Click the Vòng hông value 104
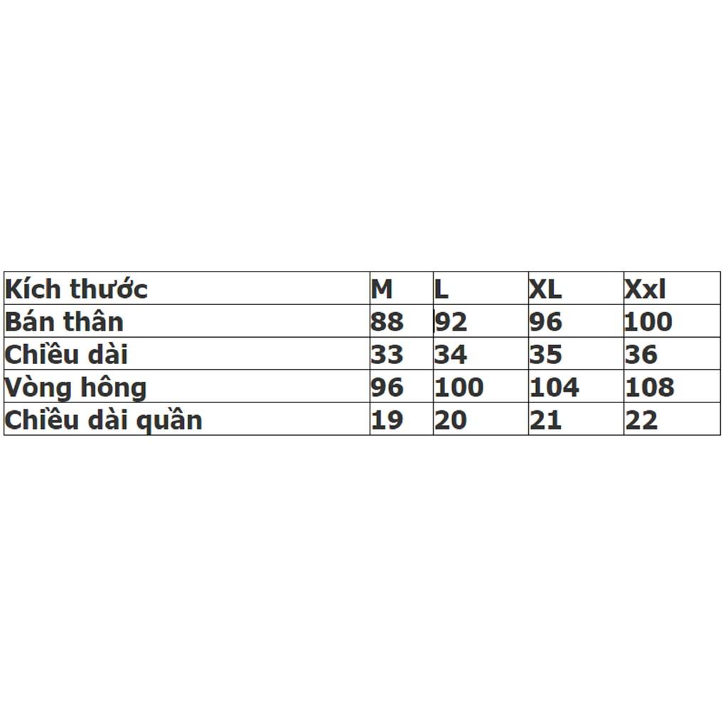Viewport: 728px width, 728px height. 576,386
